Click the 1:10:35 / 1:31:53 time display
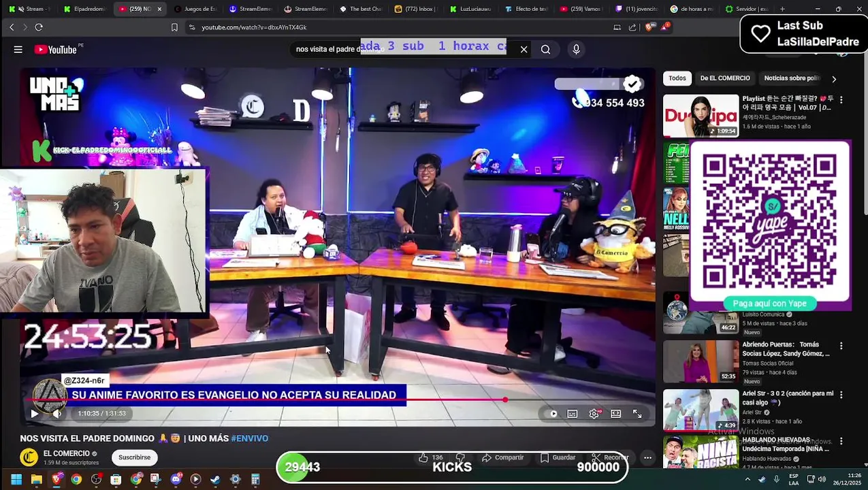Viewport: 868px width, 490px height. [x=101, y=413]
